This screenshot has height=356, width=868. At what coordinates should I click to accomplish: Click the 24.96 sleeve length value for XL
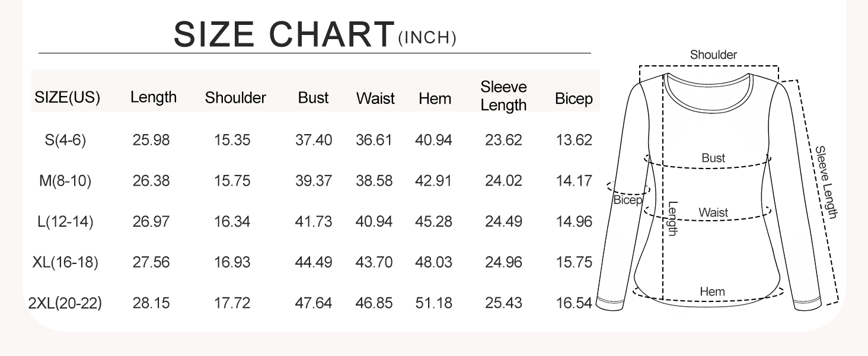(503, 262)
